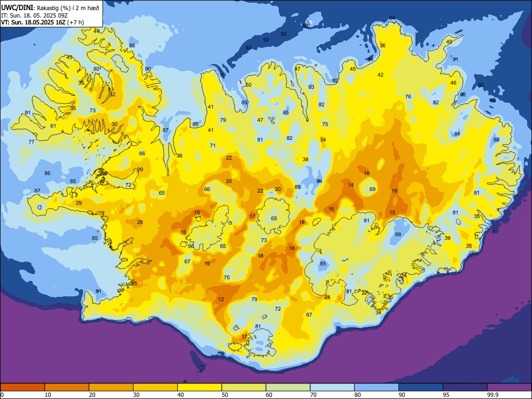Viewport: 532px width, 399px height.
Task: Click the '99.9' legend scale label
Action: tap(492, 395)
